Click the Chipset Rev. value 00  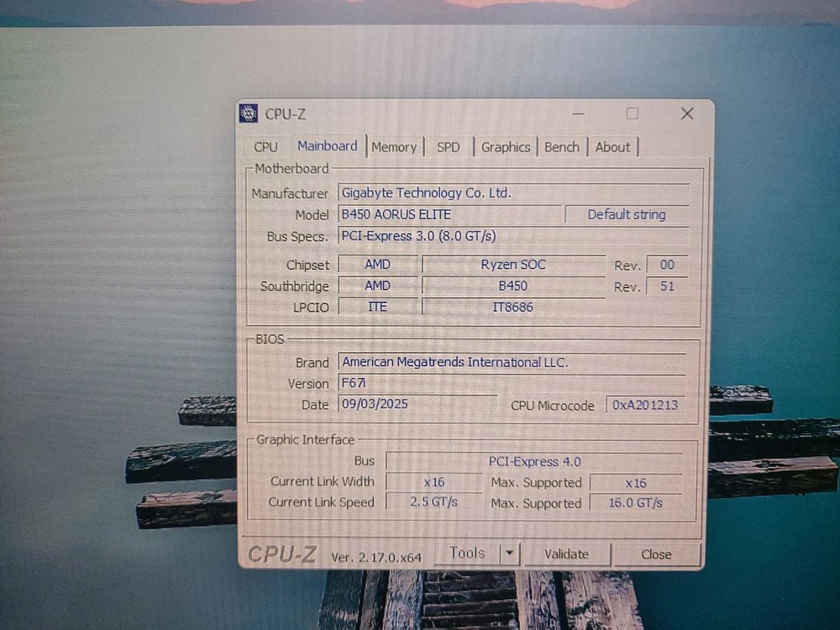(667, 265)
